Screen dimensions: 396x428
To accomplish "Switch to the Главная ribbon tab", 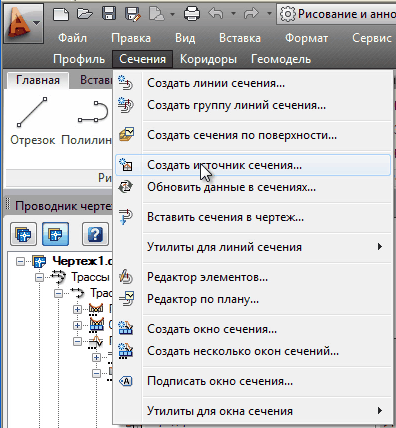I will pos(38,80).
